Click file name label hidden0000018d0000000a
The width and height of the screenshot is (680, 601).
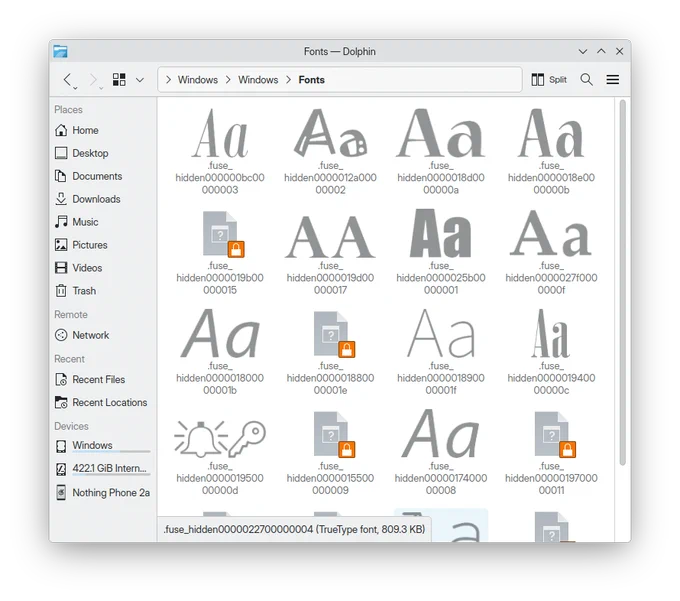[x=441, y=178]
